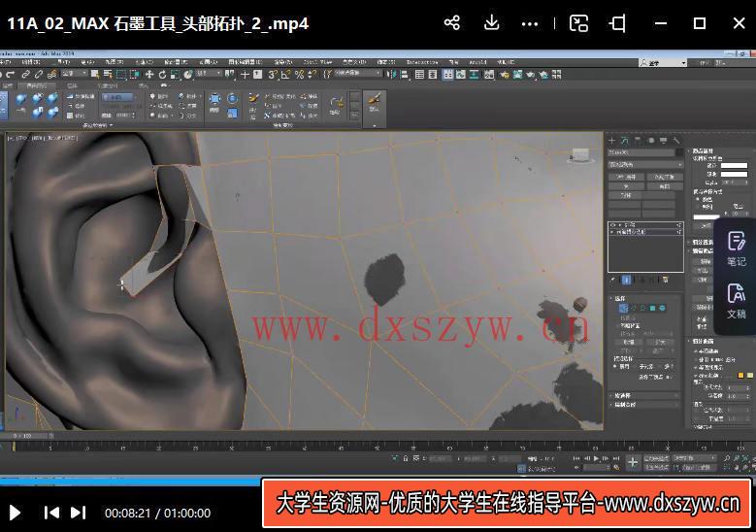Open Render Setup teapot icon
756x532 pixels.
pos(505,75)
